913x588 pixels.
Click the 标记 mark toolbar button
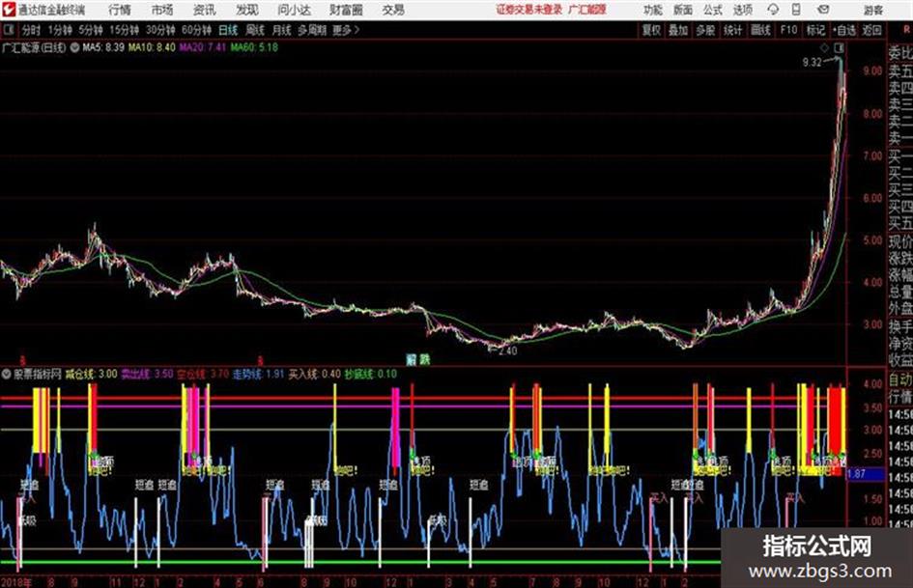(815, 30)
